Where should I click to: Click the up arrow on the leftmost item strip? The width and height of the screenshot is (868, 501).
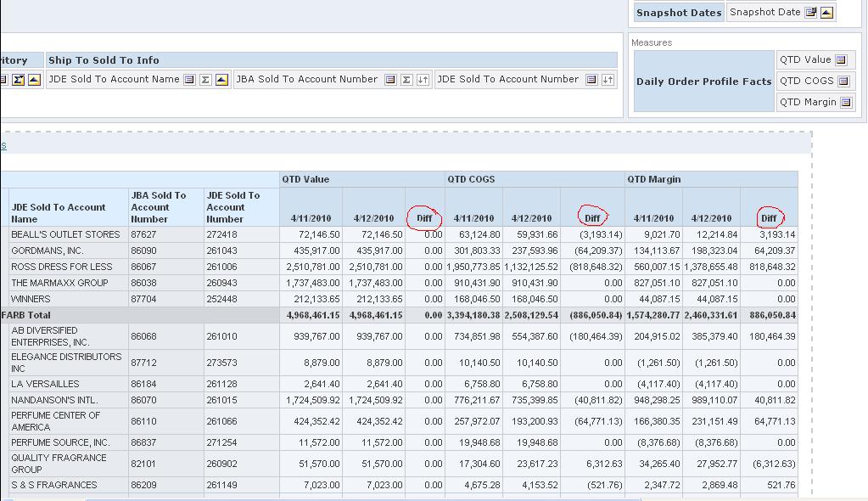pos(34,79)
